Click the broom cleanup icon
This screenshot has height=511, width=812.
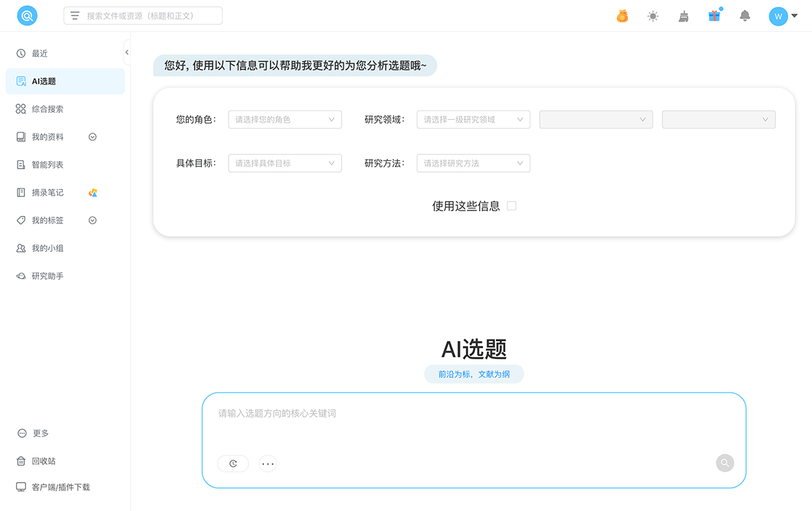[683, 15]
